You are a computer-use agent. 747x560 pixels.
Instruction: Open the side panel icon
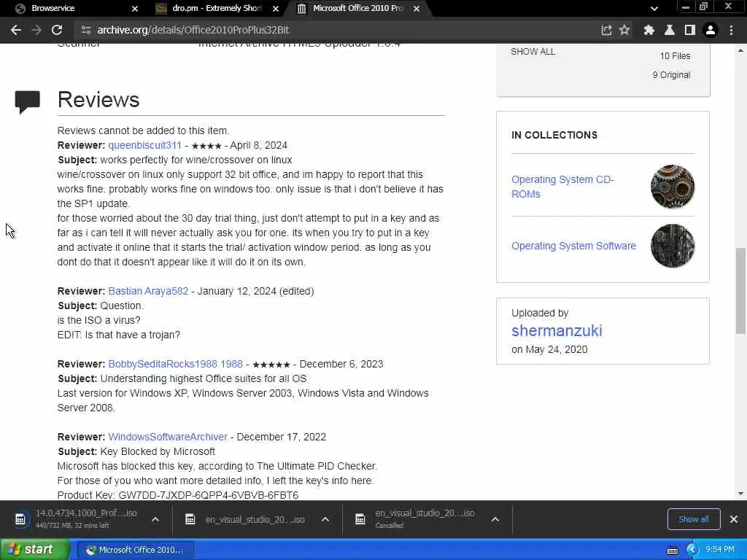tap(690, 30)
